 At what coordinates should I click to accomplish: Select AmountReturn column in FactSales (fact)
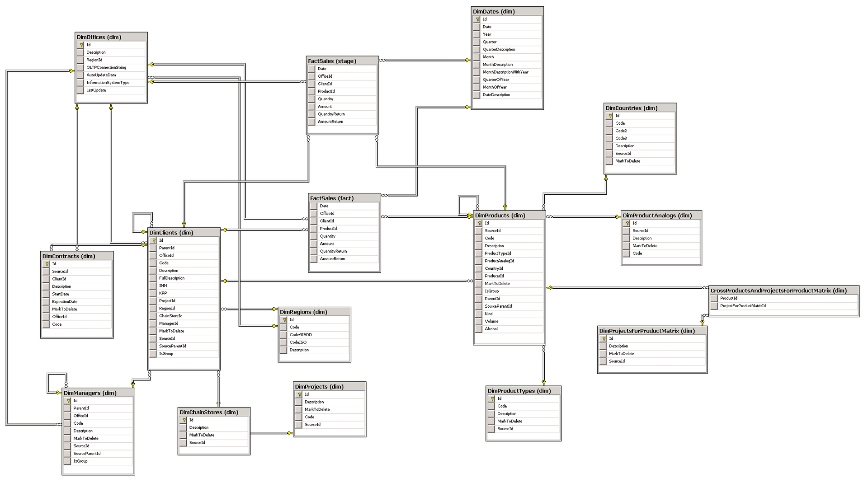tap(344, 259)
